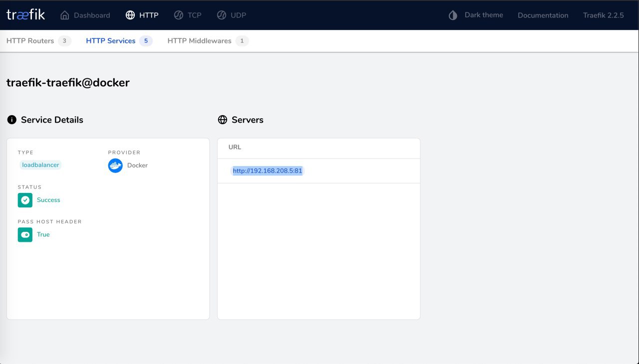The height and width of the screenshot is (364, 639).
Task: Click the Servers globe icon
Action: tap(223, 120)
